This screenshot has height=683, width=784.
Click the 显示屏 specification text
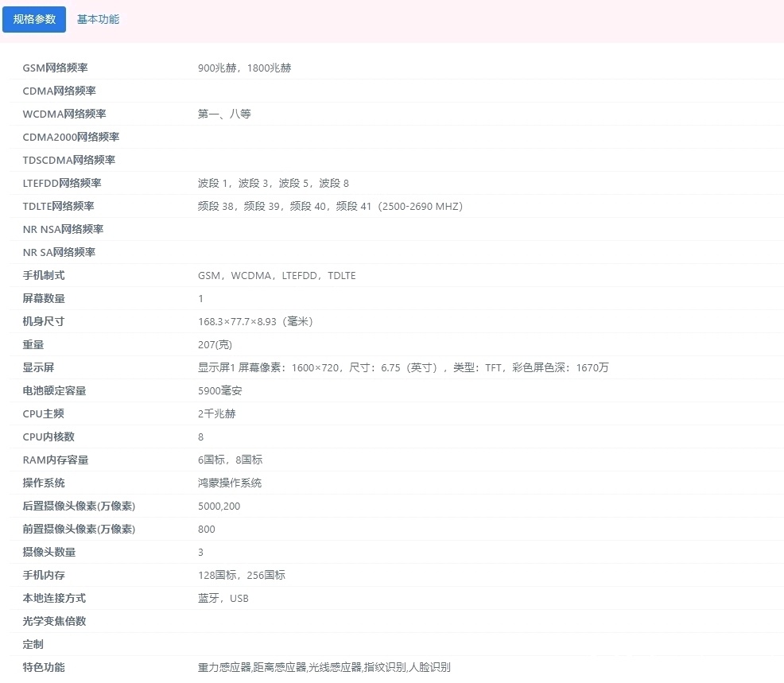tap(403, 367)
